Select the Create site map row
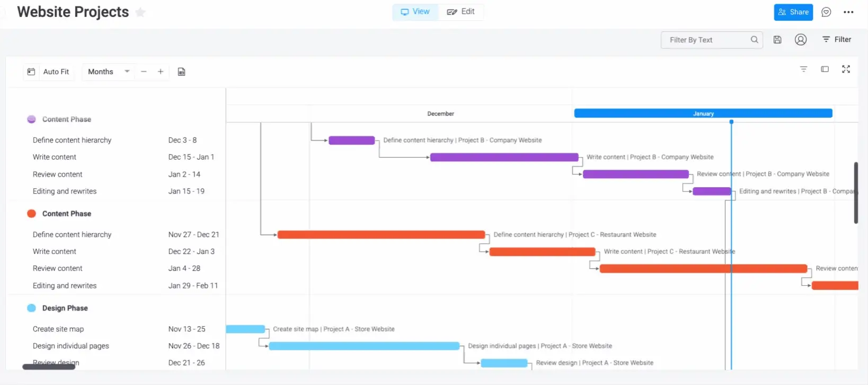868x385 pixels. tap(116, 329)
